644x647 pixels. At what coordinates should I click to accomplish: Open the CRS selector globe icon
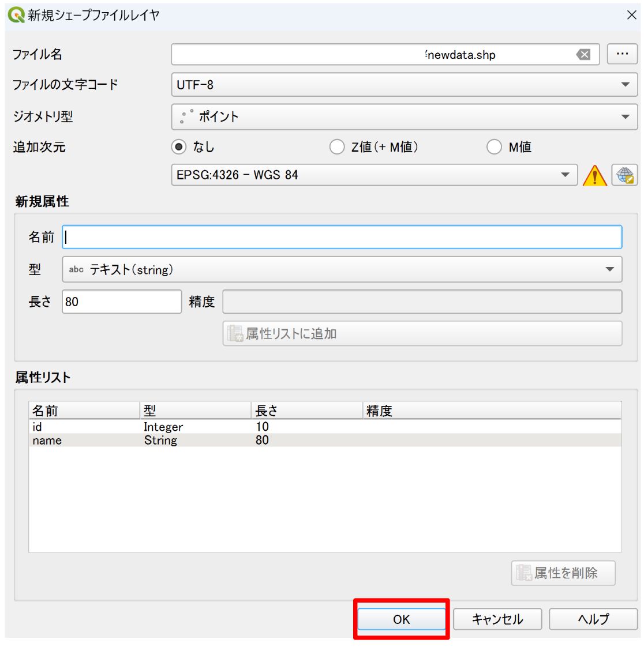(624, 175)
